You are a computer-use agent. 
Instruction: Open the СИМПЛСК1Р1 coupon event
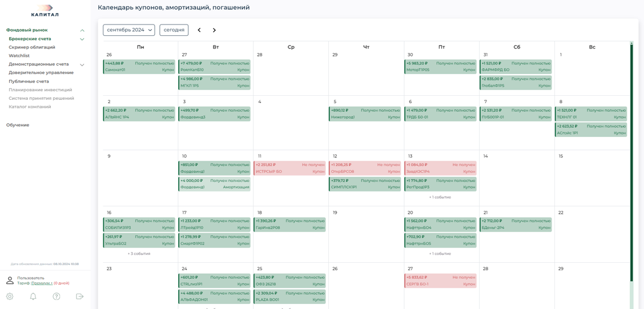pos(365,184)
